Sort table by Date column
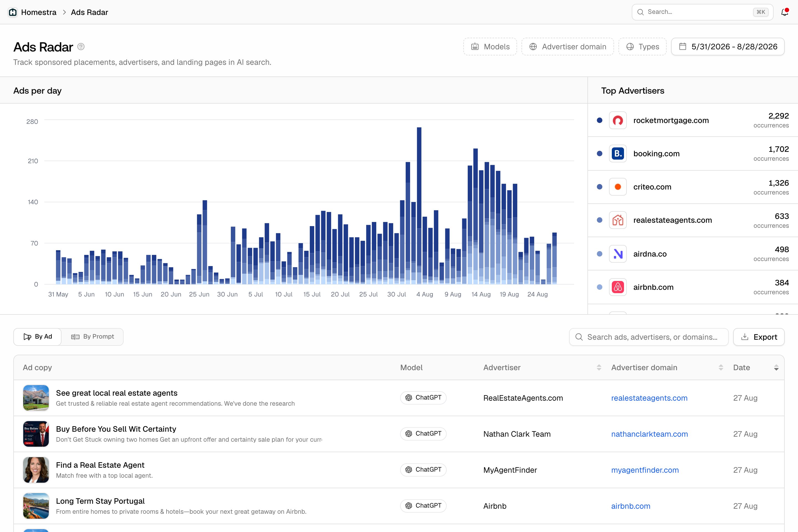The height and width of the screenshot is (532, 798). coord(776,367)
